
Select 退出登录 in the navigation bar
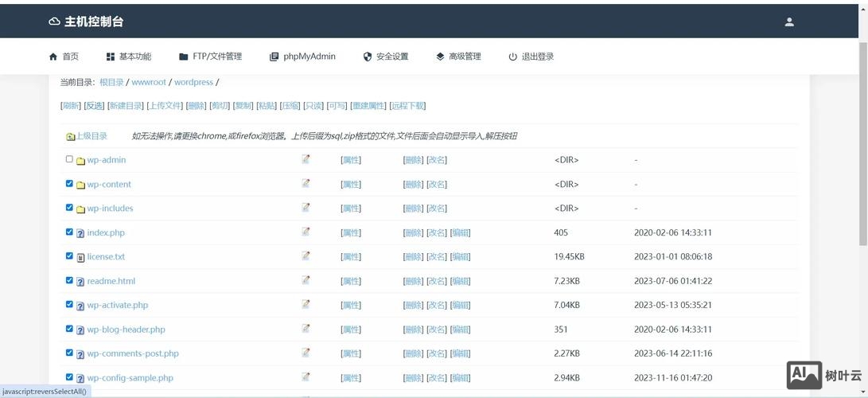531,57
